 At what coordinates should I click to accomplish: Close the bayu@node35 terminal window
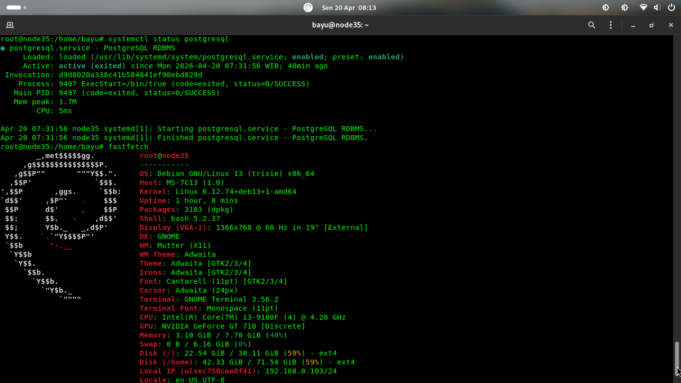point(671,25)
